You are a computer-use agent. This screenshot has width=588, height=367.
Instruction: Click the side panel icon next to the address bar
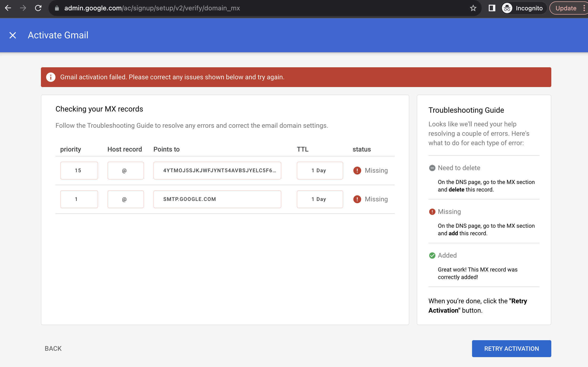[x=492, y=8]
